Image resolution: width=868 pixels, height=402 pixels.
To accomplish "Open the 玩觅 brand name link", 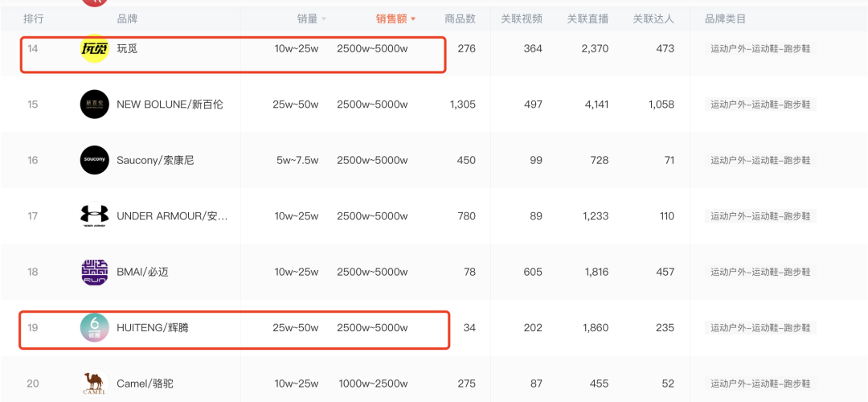I will 127,49.
